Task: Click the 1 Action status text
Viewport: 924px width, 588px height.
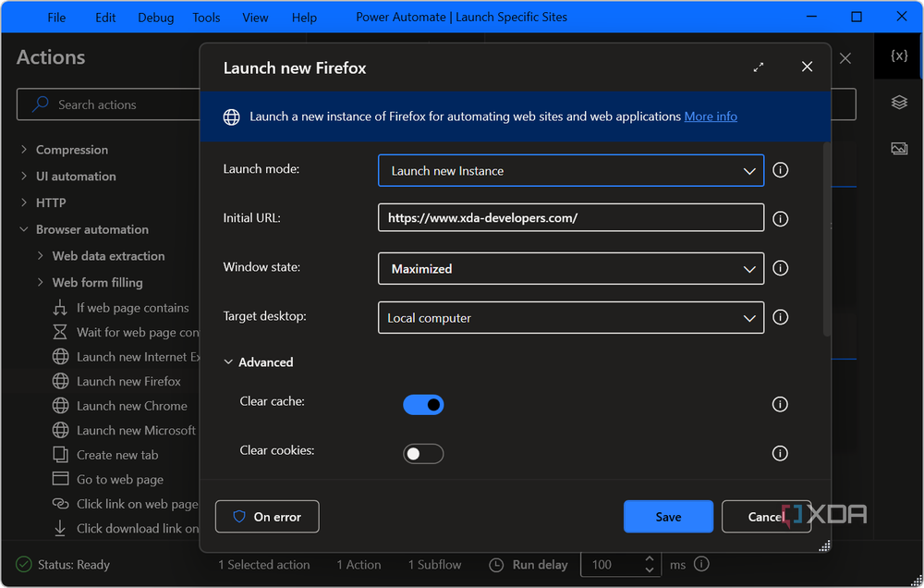Action: click(359, 564)
